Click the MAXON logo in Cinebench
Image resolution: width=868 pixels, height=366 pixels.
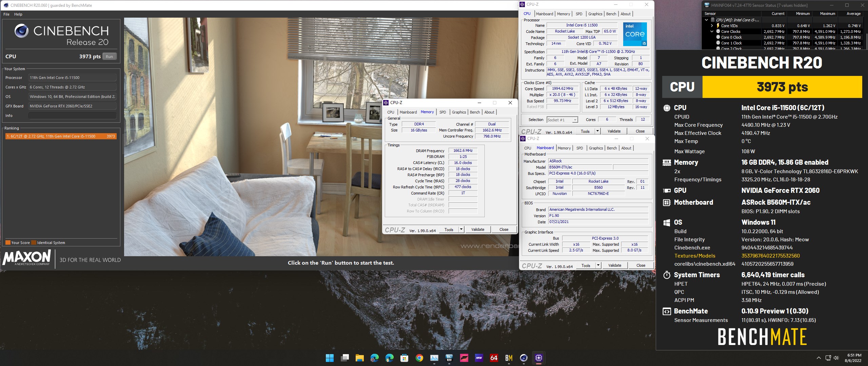tap(26, 257)
